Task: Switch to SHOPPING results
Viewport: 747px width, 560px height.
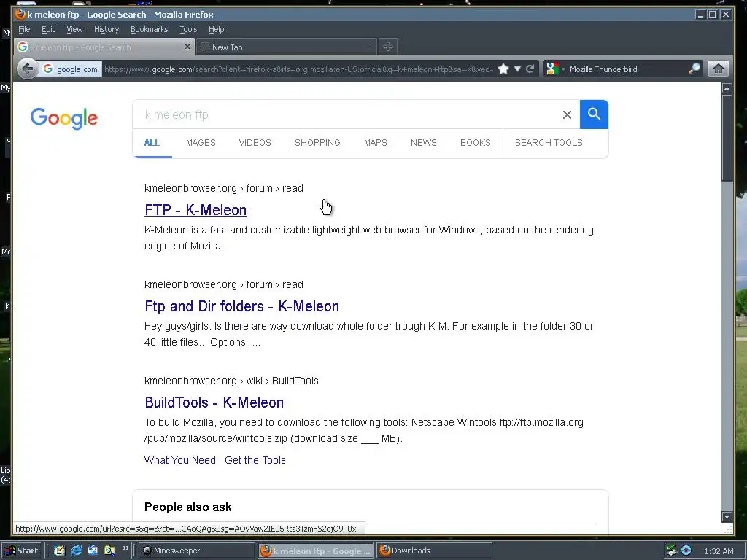Action: click(x=317, y=142)
